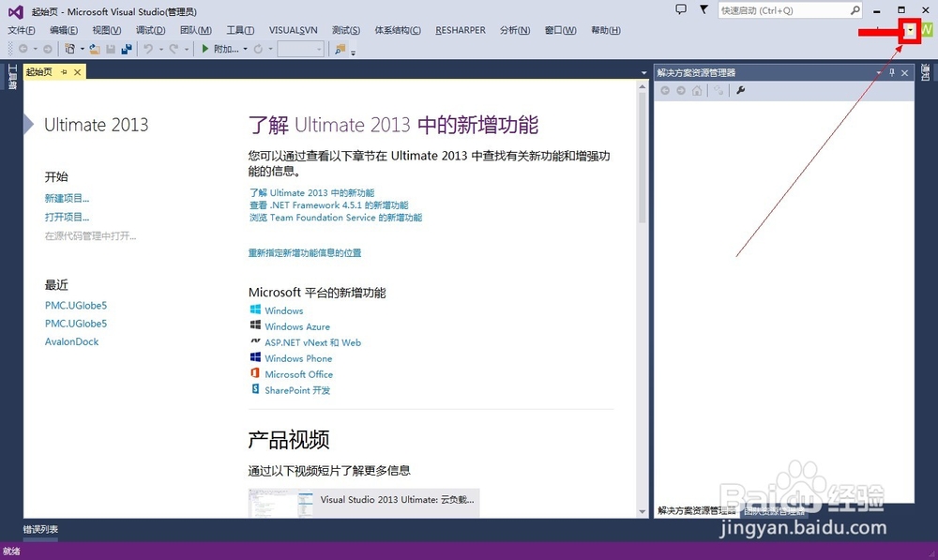The image size is (938, 560).
Task: Click the start page vertical scrollbar thumb
Action: click(x=642, y=158)
